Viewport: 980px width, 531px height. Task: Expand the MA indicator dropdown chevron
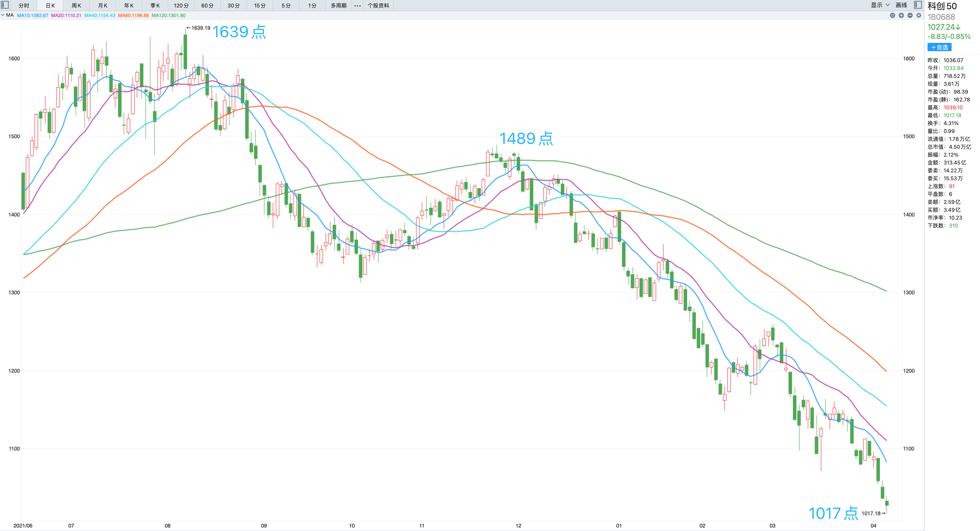[3, 15]
